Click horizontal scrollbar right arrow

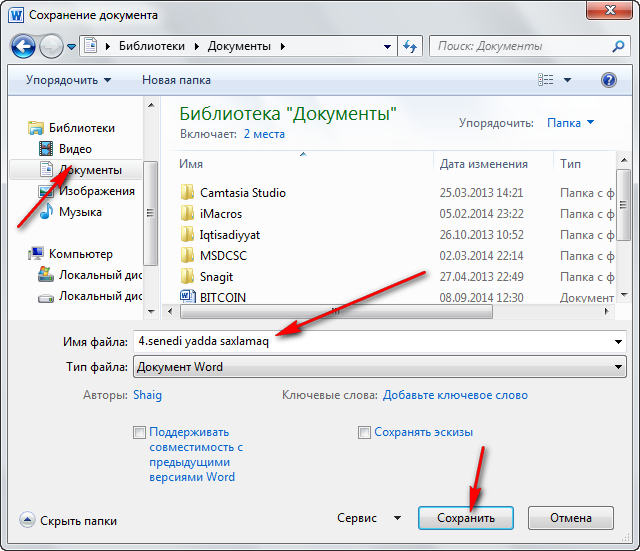pyautogui.click(x=607, y=312)
